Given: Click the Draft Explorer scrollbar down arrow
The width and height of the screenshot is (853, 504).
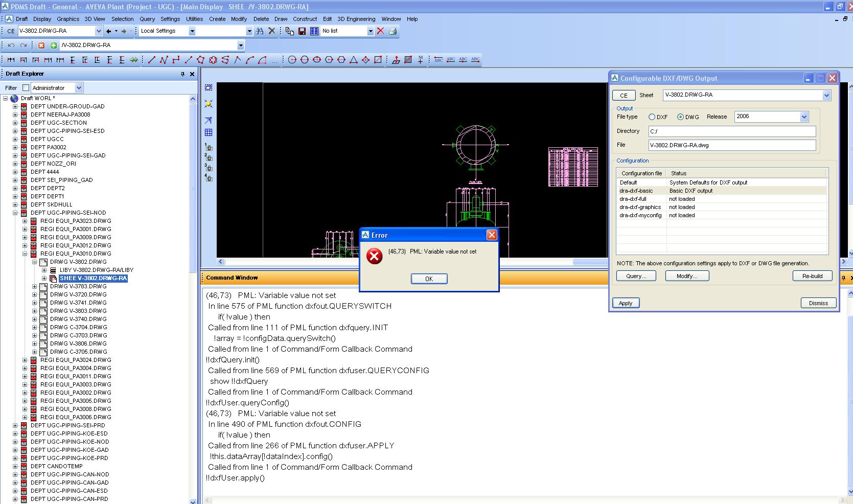Looking at the screenshot, I should click(193, 501).
